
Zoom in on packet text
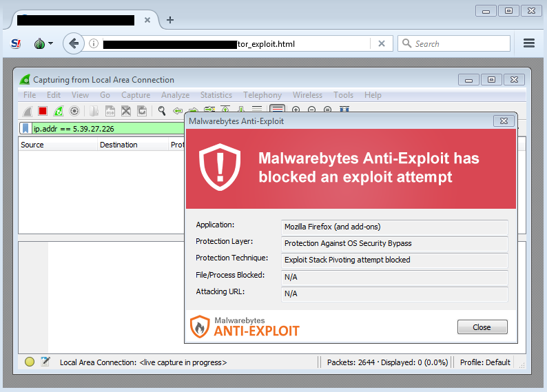click(x=296, y=110)
